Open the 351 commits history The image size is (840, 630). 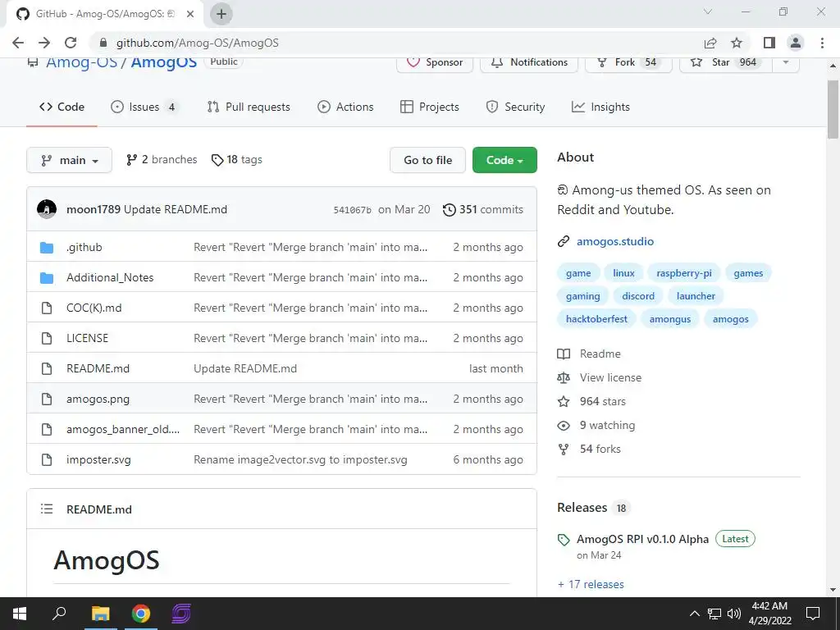pos(483,209)
